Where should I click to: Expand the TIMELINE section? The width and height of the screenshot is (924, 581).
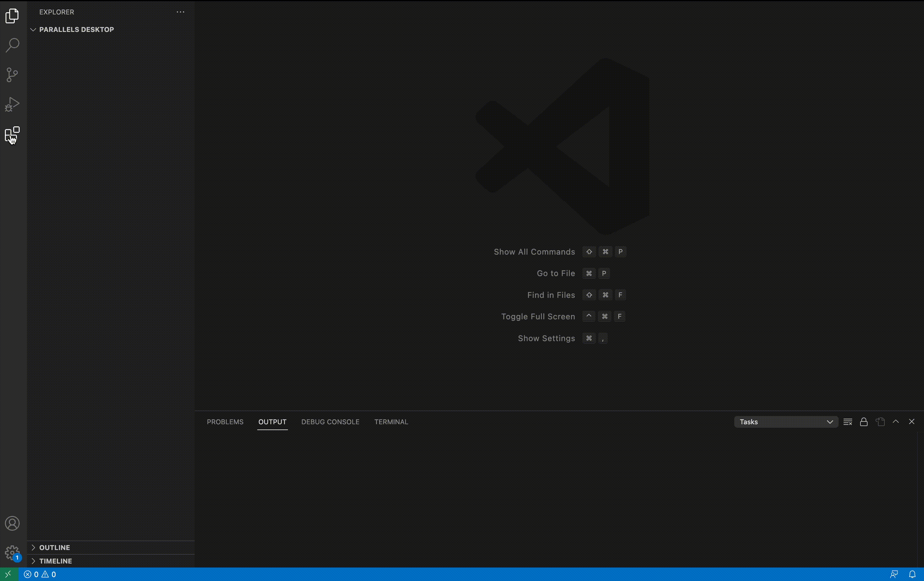(55, 561)
